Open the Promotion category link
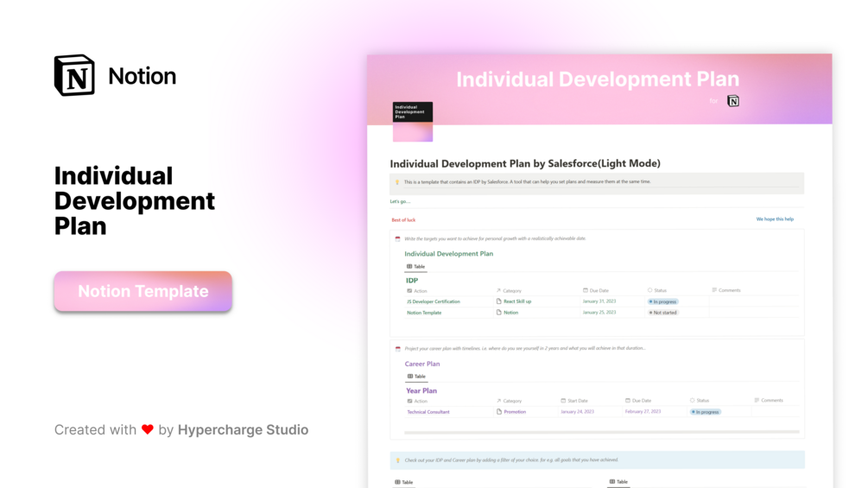868x488 pixels. (515, 412)
